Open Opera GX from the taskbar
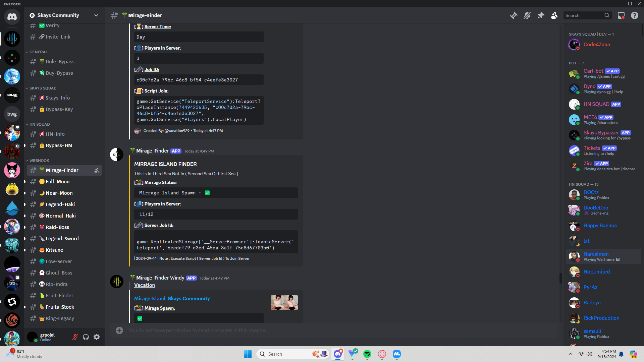The width and height of the screenshot is (644, 362). (x=382, y=354)
